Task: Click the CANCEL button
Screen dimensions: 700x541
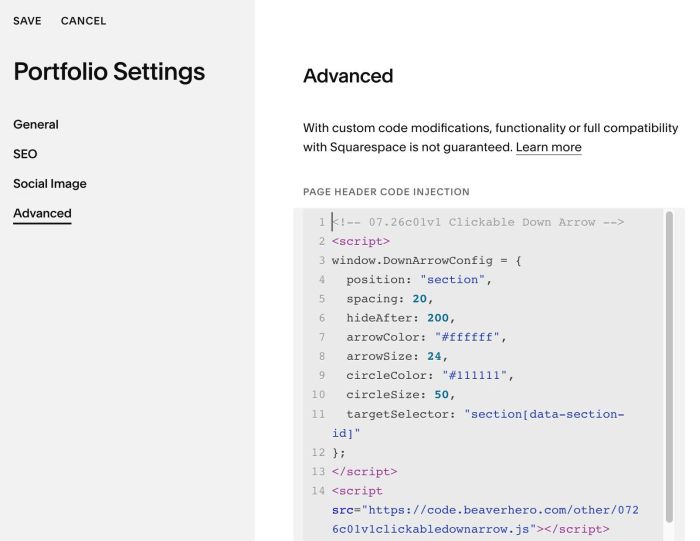Action: 83,21
